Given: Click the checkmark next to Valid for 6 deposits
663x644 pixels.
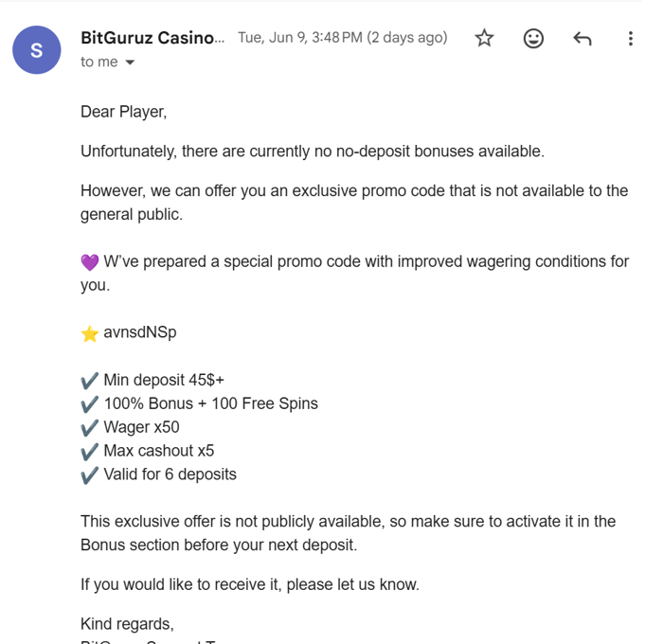Looking at the screenshot, I should pyautogui.click(x=90, y=475).
